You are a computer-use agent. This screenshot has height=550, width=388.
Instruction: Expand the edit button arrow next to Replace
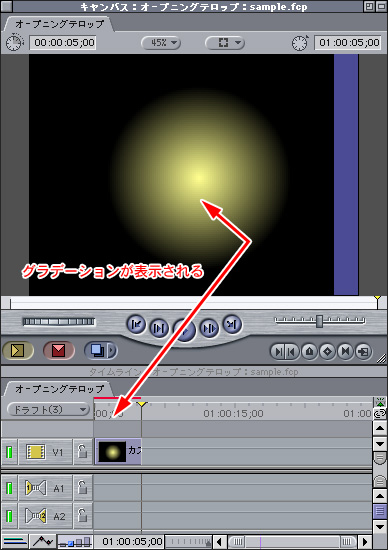(112, 350)
